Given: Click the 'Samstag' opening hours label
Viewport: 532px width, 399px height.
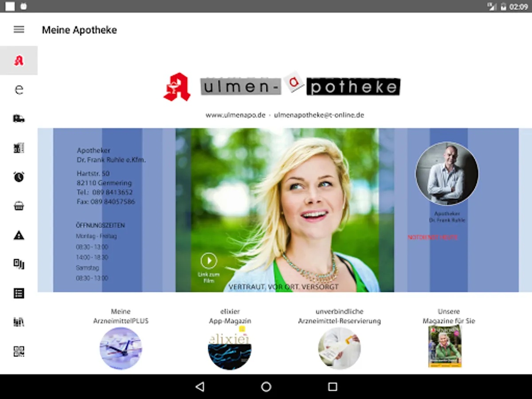Looking at the screenshot, I should [87, 268].
